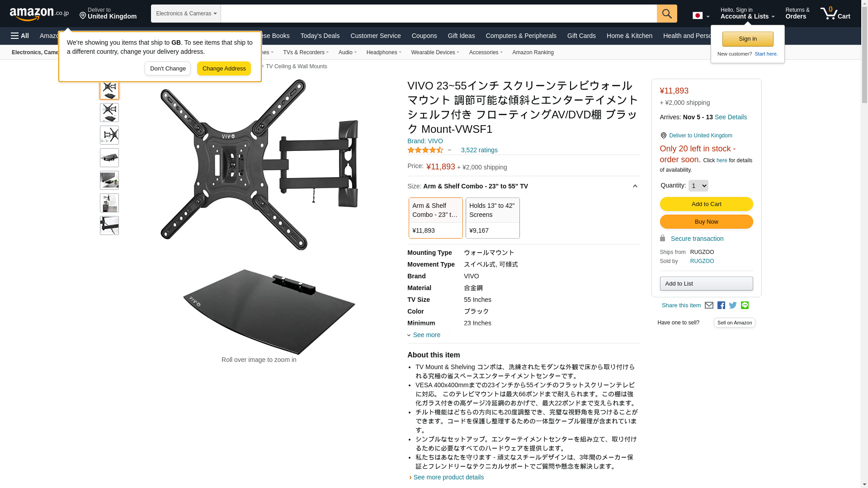Image resolution: width=868 pixels, height=488 pixels.
Task: Share this item via email icon
Action: pos(709,305)
